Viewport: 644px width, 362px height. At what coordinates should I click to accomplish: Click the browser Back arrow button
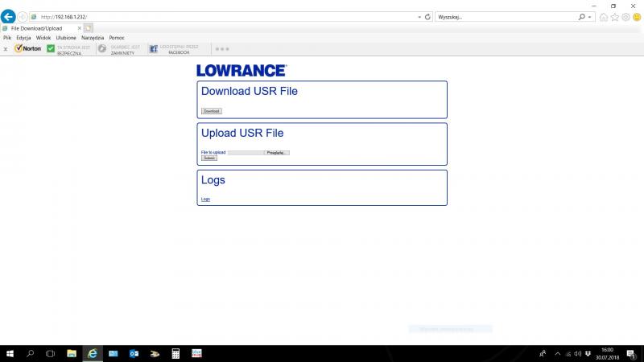(9, 16)
